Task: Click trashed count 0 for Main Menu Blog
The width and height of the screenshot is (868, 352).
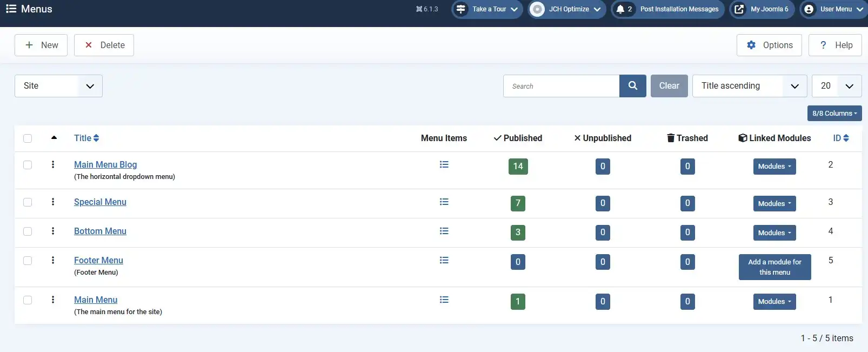Action: (x=687, y=167)
